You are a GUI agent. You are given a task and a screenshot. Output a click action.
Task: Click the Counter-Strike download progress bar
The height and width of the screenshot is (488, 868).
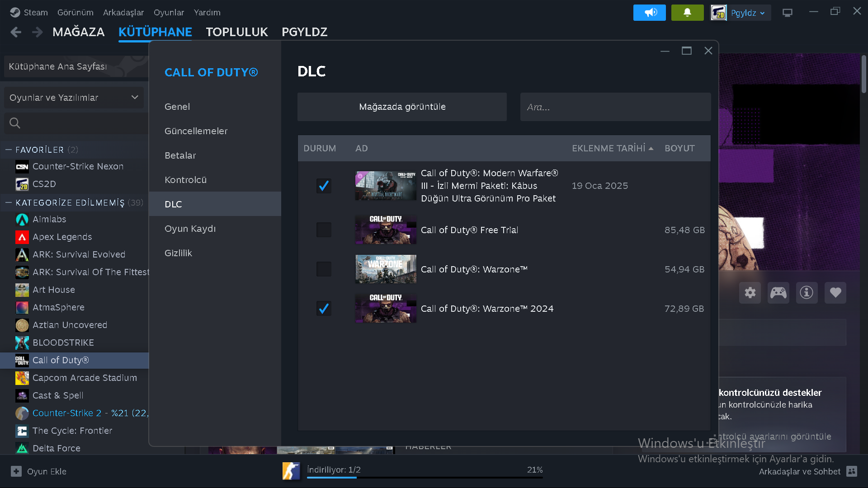pos(425,477)
